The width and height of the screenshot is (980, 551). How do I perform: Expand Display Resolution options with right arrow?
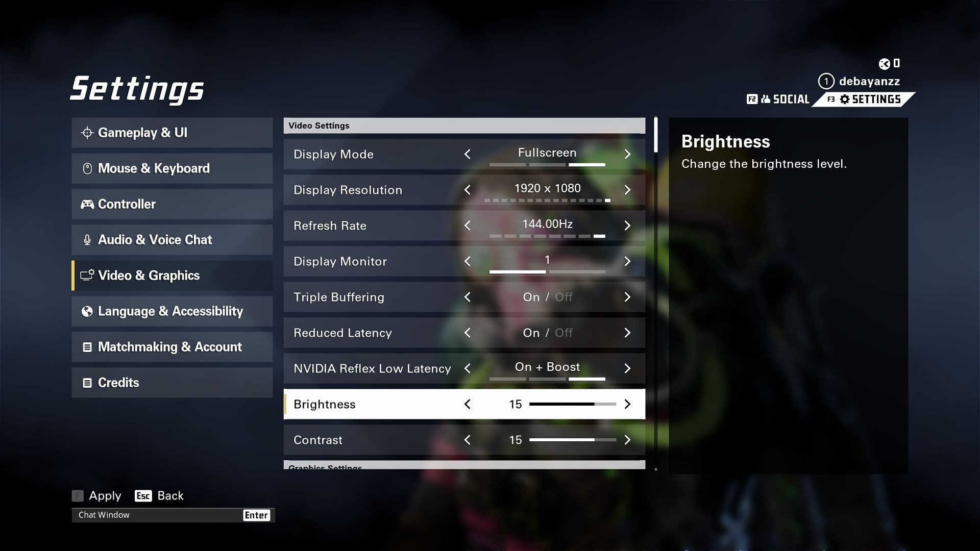(x=626, y=189)
